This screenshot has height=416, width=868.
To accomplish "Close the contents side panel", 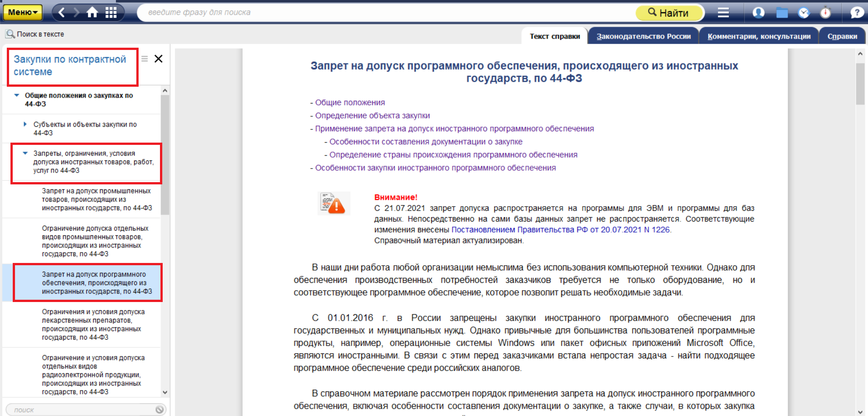I will pyautogui.click(x=158, y=59).
